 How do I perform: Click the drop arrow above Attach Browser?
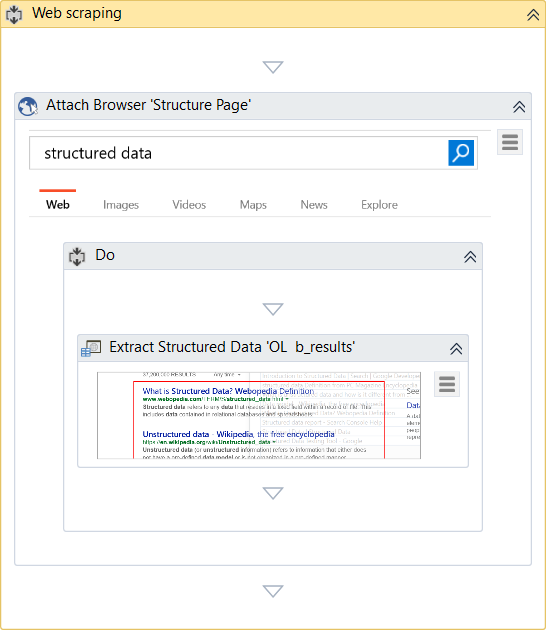click(x=273, y=67)
